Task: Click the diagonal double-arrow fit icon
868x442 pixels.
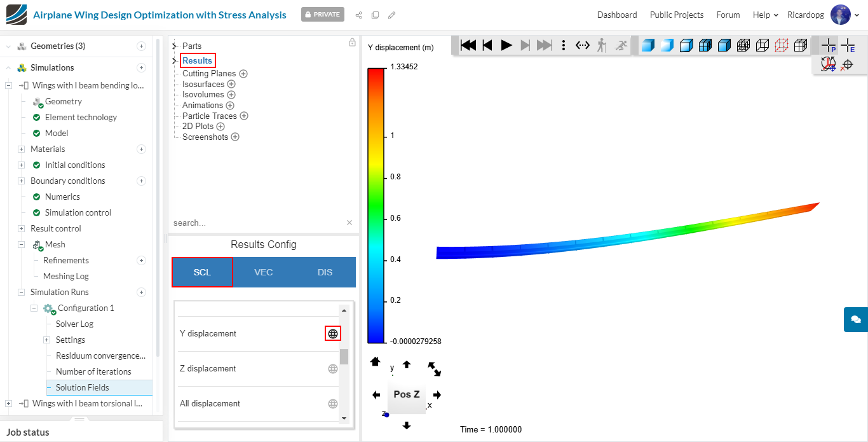Action: [435, 369]
